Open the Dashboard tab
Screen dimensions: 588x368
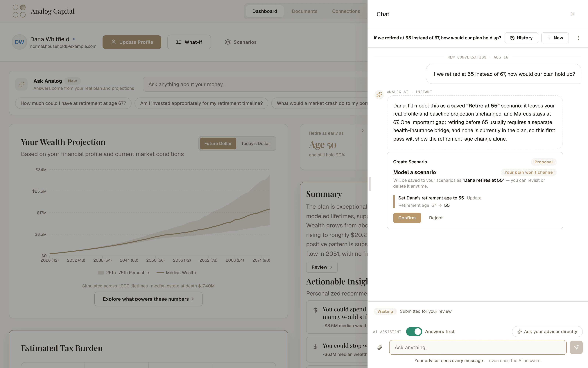pyautogui.click(x=265, y=11)
